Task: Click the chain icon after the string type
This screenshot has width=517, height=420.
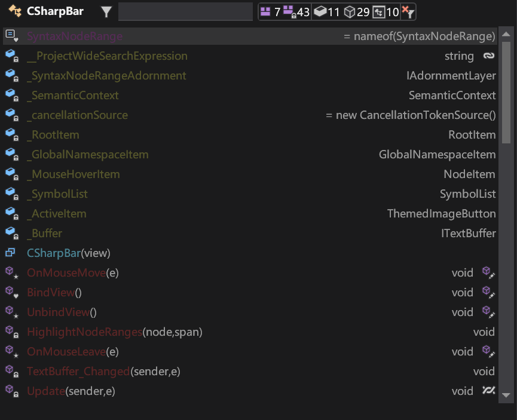Action: pos(490,56)
